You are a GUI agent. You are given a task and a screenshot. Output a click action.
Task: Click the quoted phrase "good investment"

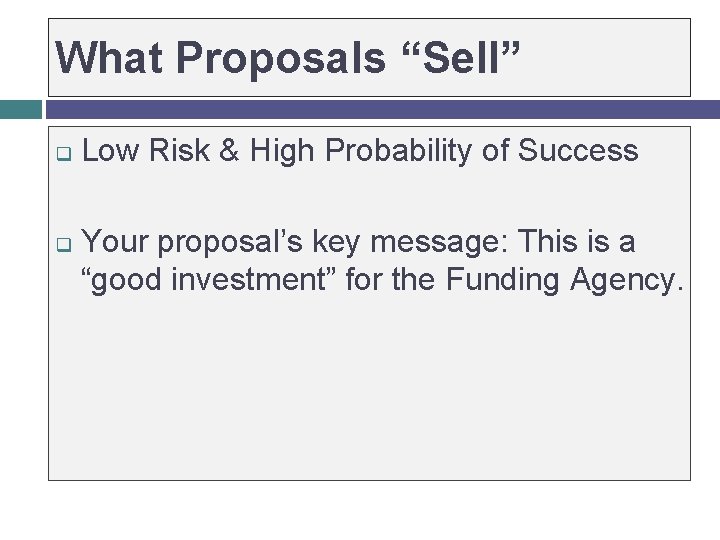click(x=208, y=280)
